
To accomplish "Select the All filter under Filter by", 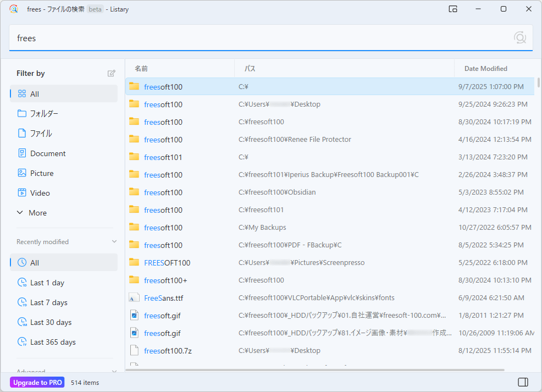I will point(64,93).
